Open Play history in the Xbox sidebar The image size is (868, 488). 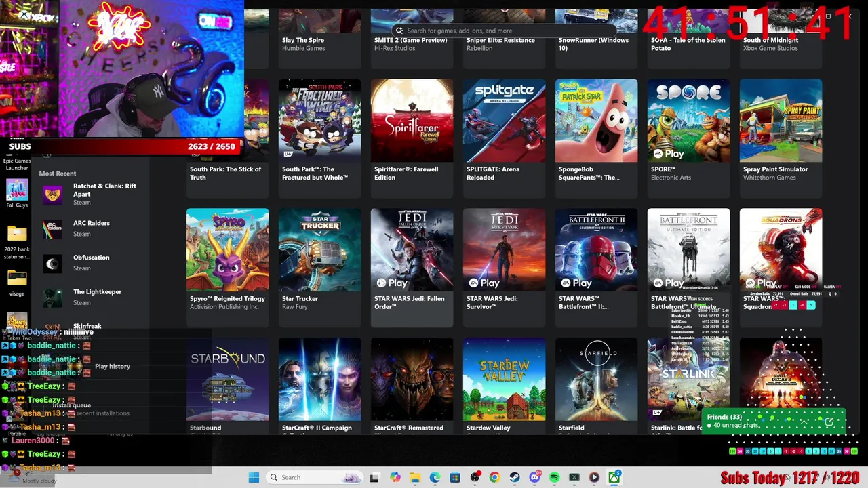tap(113, 366)
